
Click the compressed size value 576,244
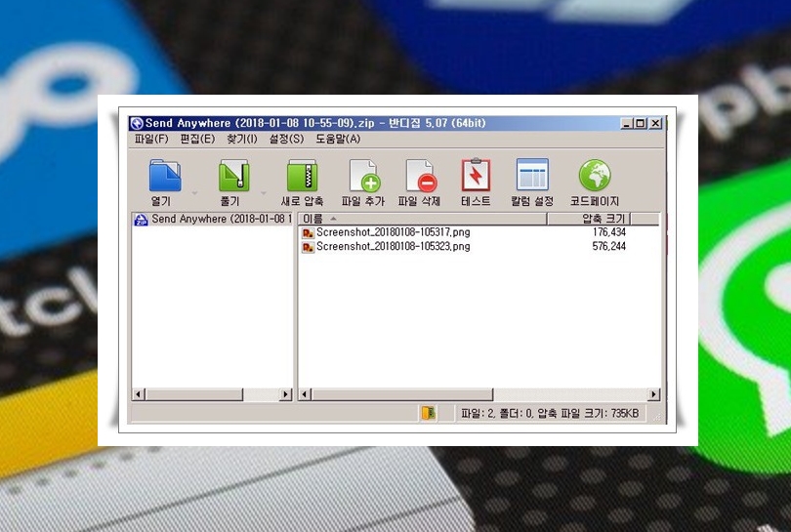coord(609,247)
